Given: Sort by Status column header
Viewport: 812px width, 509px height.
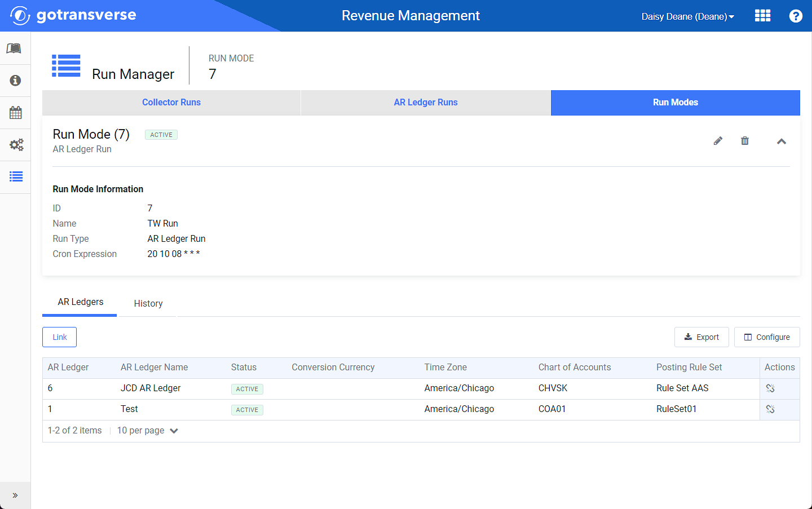Looking at the screenshot, I should coord(244,368).
